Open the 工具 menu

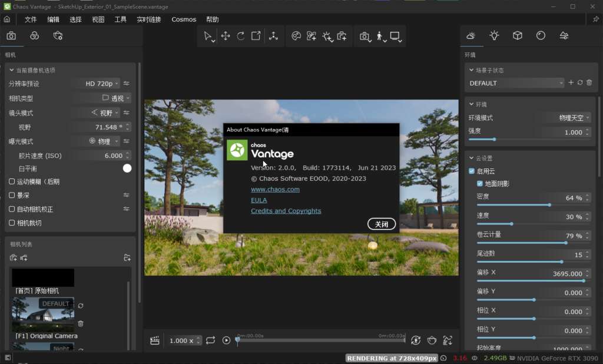pyautogui.click(x=120, y=19)
